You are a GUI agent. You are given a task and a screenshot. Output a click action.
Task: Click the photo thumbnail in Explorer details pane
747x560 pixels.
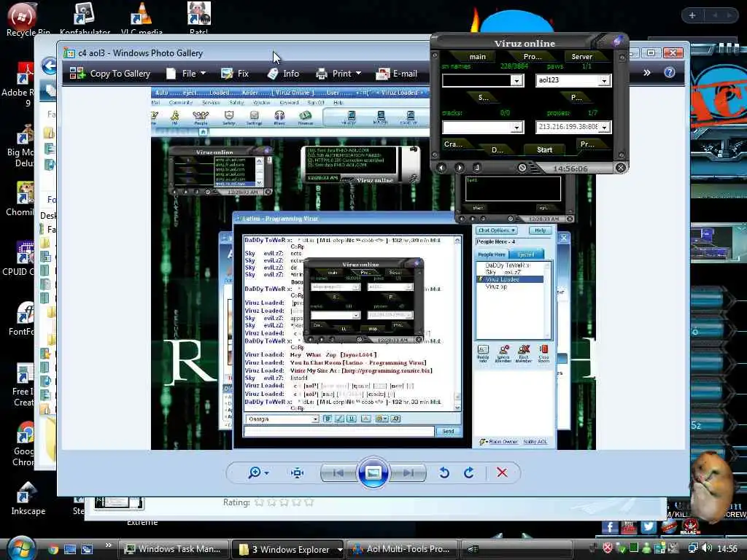pos(119,503)
